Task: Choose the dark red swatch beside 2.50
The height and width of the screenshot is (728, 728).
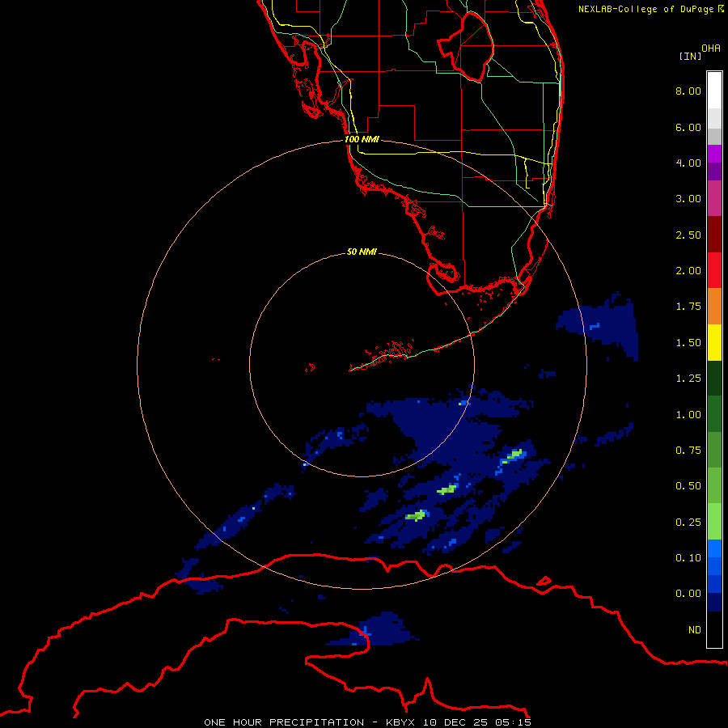Action: 714,235
